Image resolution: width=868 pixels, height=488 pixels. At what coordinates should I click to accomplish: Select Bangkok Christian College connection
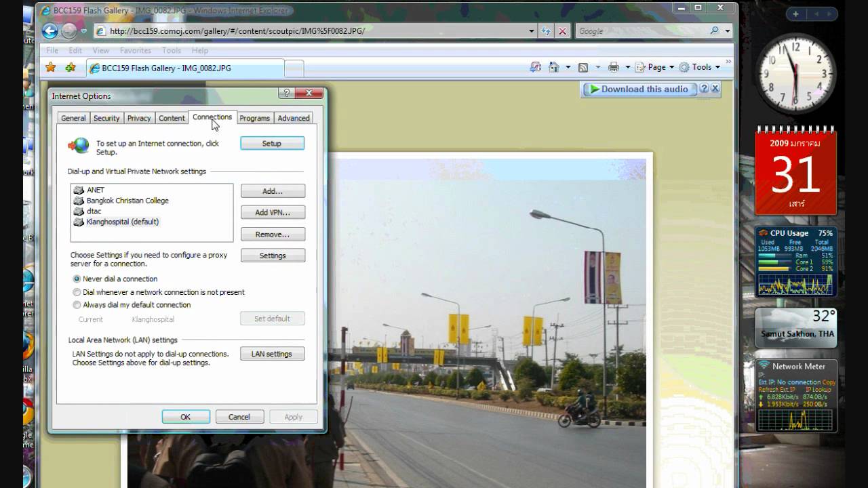[127, 201]
